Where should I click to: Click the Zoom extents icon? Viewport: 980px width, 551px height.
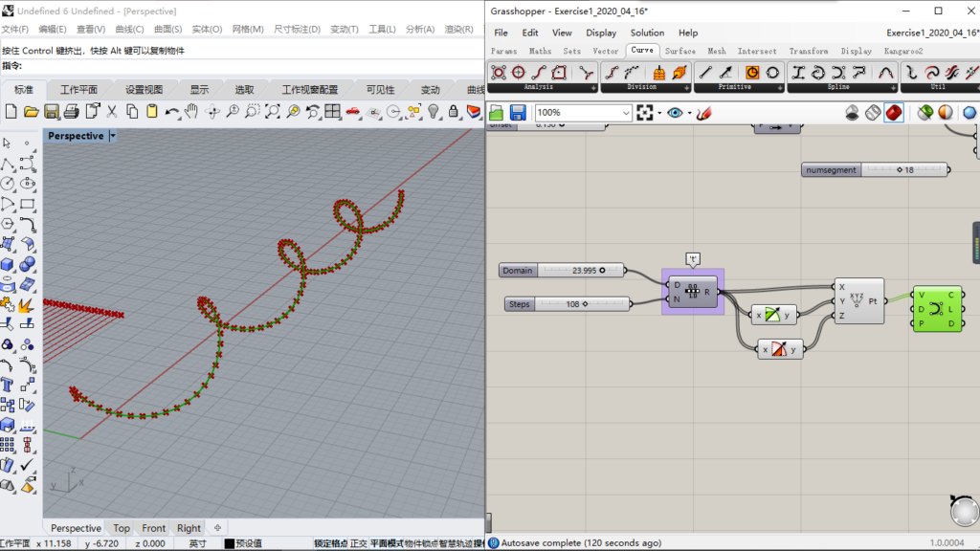(x=273, y=112)
